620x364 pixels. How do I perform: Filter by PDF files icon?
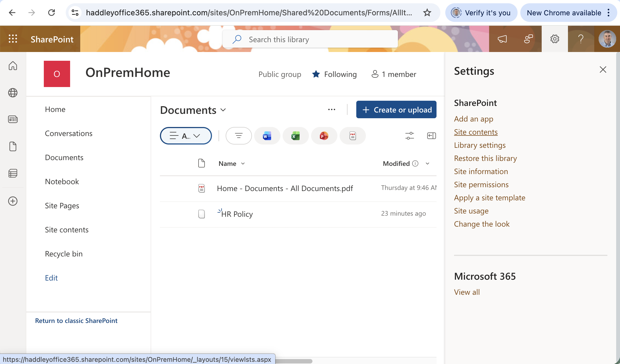(352, 136)
